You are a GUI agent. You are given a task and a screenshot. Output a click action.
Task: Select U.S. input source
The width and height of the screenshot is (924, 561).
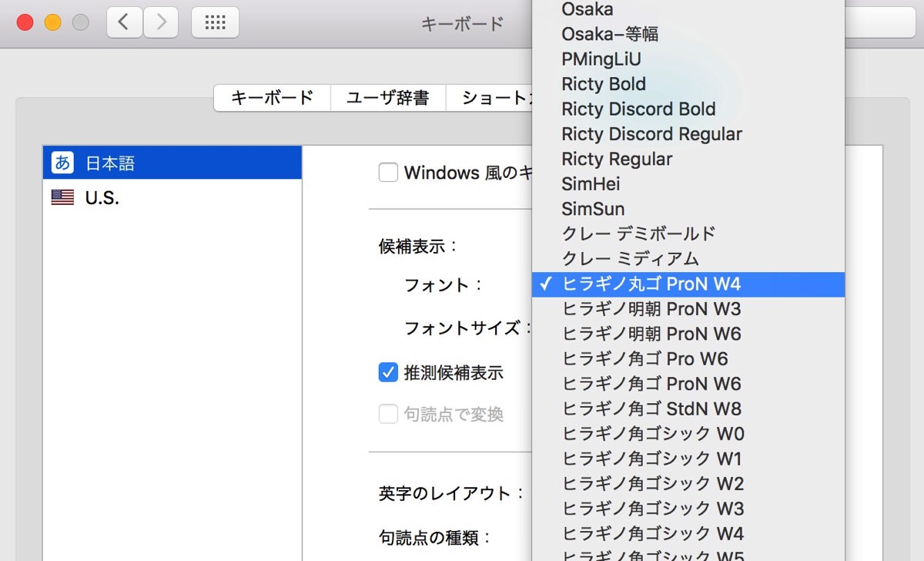coord(172,197)
